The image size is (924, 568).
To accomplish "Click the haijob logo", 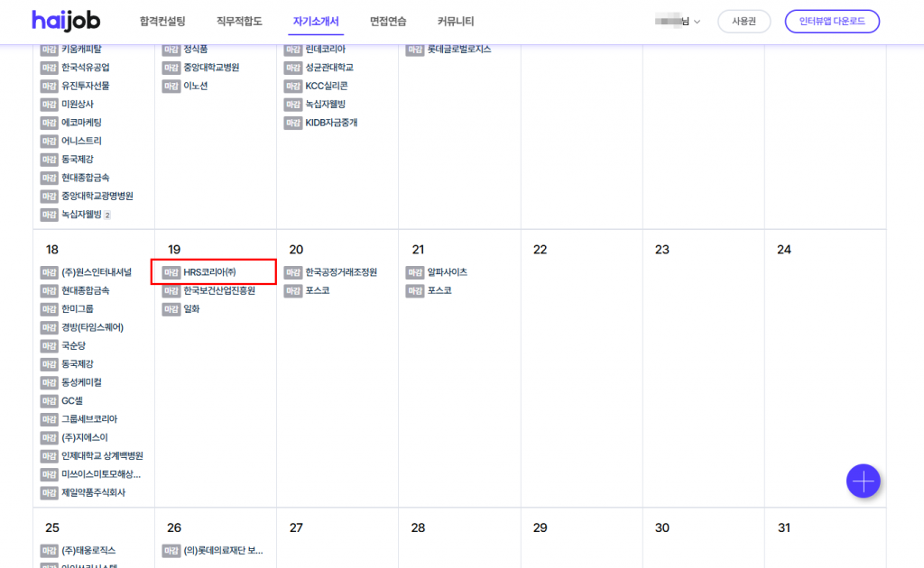I will tap(67, 21).
